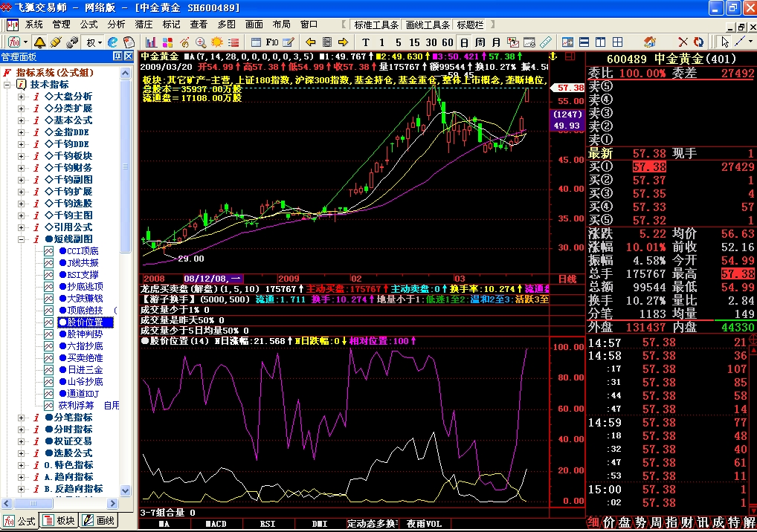Switch to weekly 周 period

pyautogui.click(x=480, y=42)
